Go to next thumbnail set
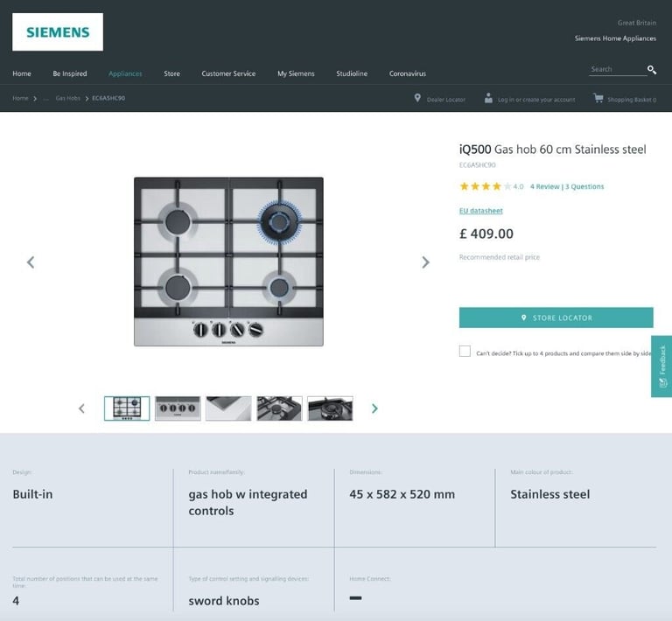The height and width of the screenshot is (621, 672). coord(374,408)
